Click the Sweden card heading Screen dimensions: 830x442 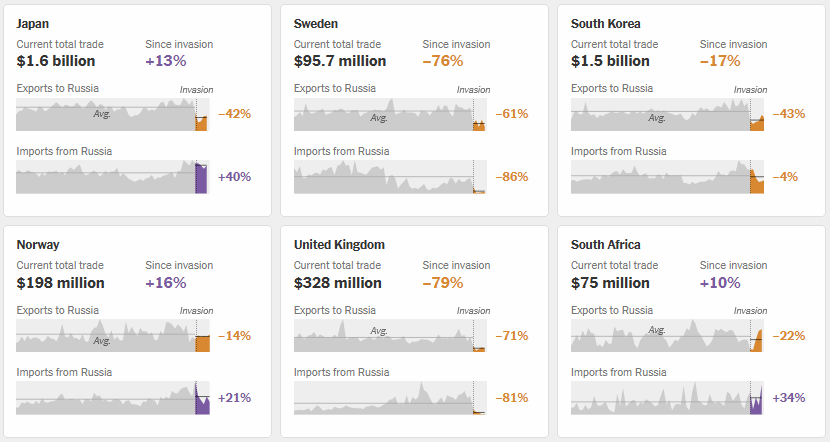click(317, 23)
